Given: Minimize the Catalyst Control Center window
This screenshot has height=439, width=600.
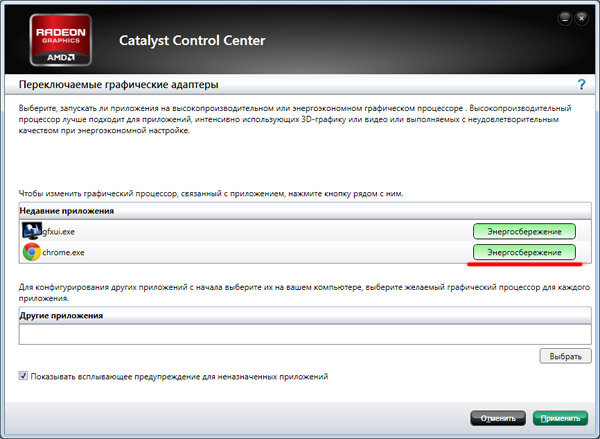Looking at the screenshot, I should coord(565,18).
